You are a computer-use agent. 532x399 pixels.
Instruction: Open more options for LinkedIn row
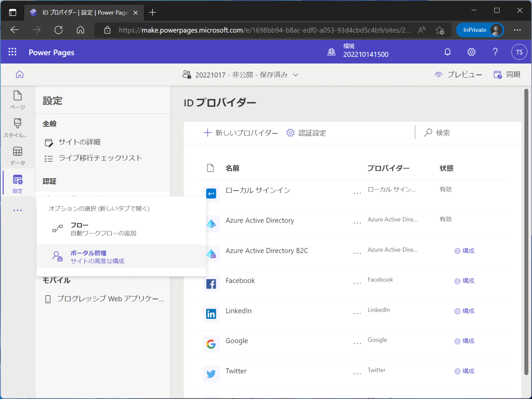click(357, 313)
